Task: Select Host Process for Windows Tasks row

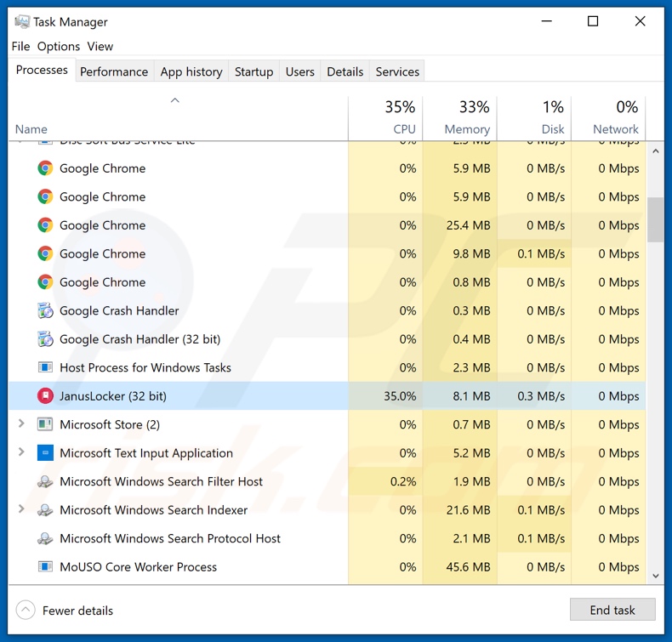Action: (x=327, y=367)
